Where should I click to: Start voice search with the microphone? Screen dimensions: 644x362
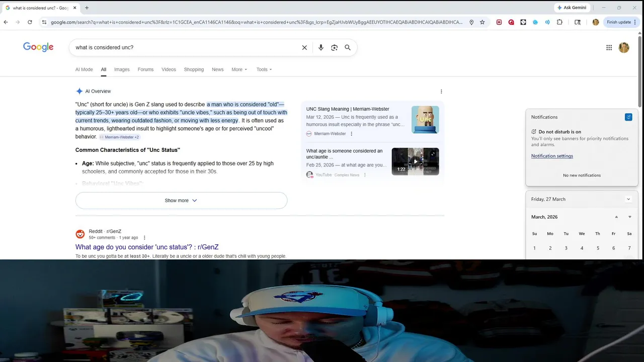321,48
